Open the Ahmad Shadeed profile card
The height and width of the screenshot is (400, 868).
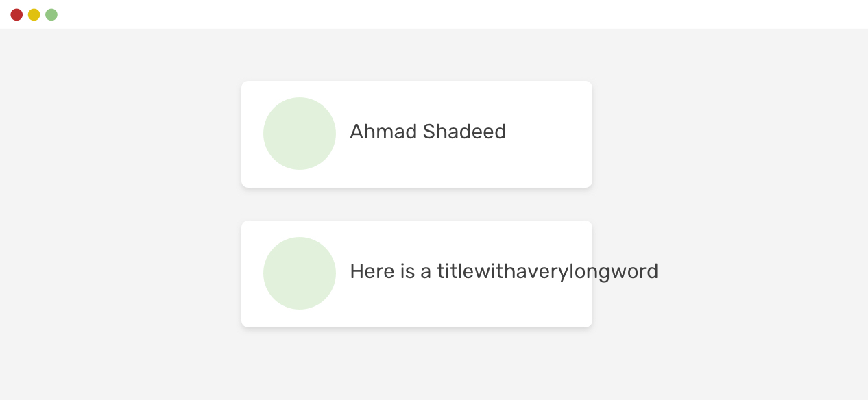coord(416,134)
